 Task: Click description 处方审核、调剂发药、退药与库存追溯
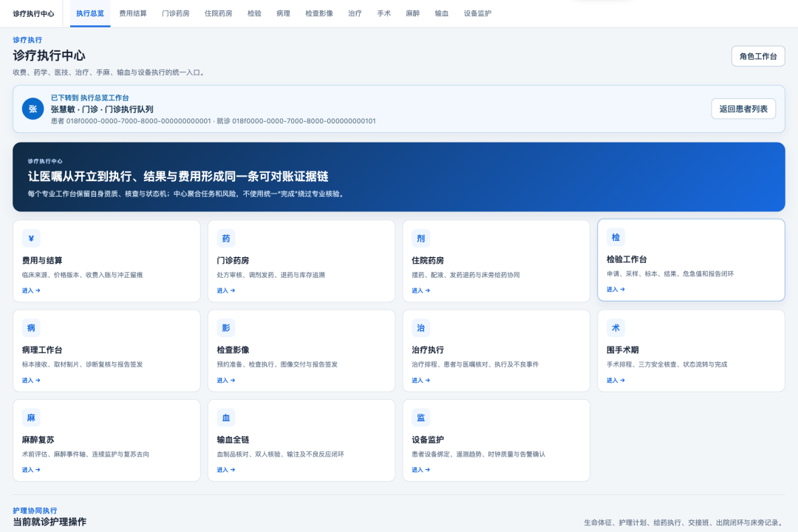click(270, 275)
